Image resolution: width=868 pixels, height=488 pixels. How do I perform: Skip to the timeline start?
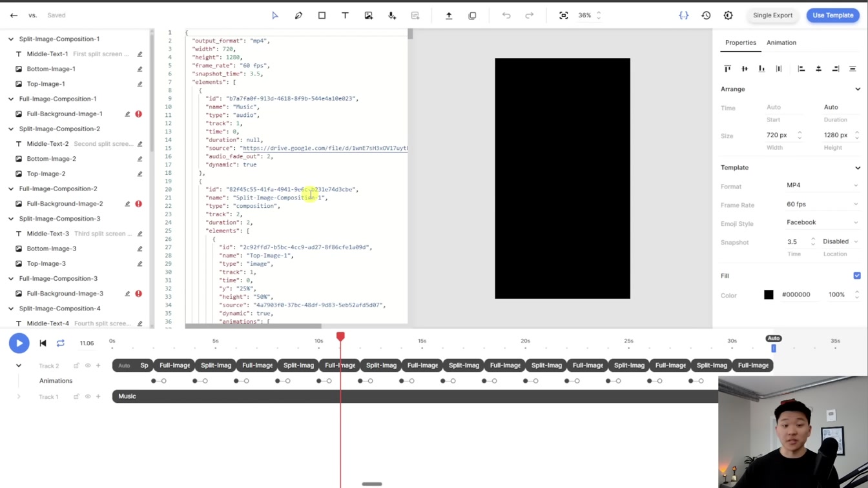tap(43, 343)
